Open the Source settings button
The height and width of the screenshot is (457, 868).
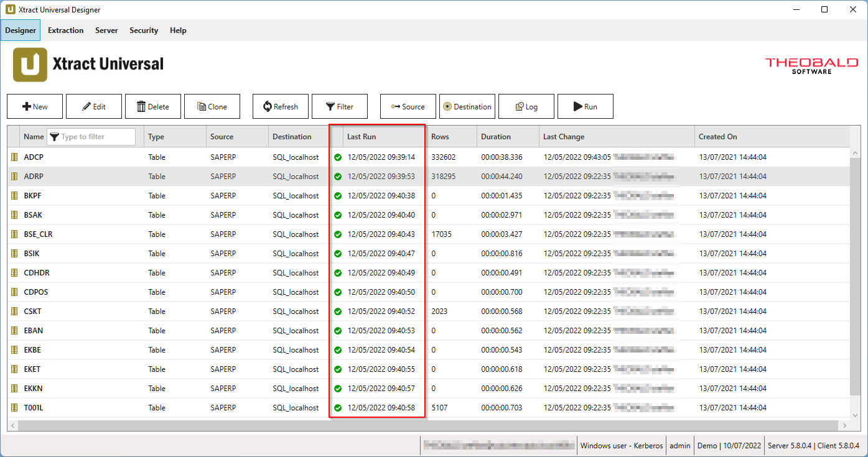click(x=408, y=106)
